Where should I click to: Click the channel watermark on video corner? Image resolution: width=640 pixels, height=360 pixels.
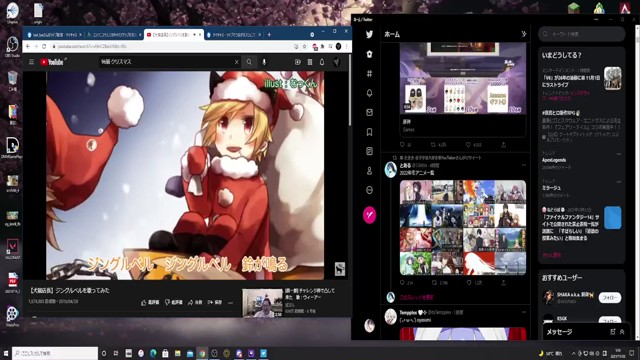point(340,269)
